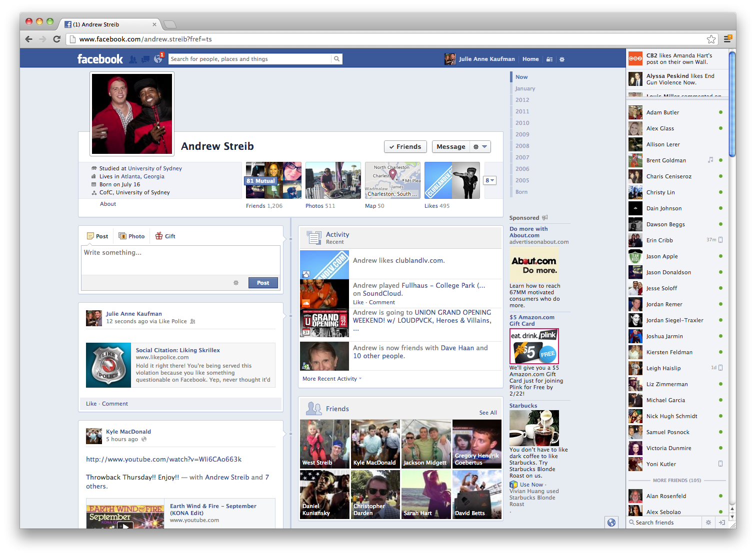Open See All friends link
756x556 pixels.
(x=488, y=413)
